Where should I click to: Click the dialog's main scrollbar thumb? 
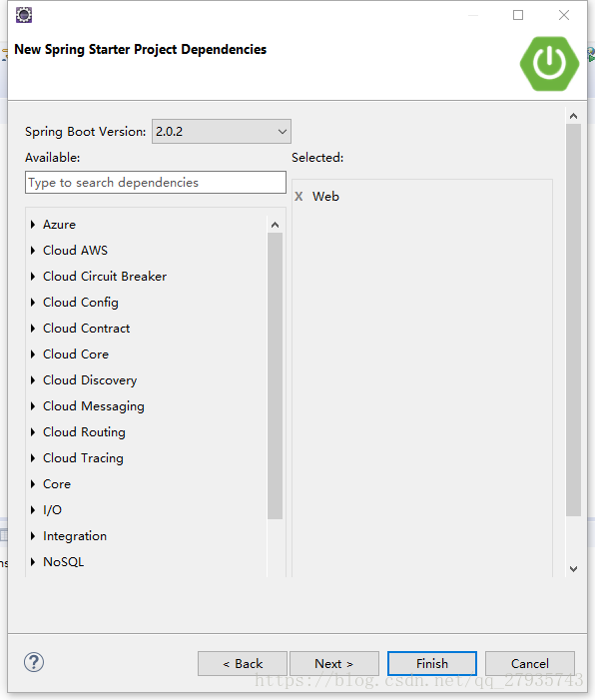(x=574, y=321)
